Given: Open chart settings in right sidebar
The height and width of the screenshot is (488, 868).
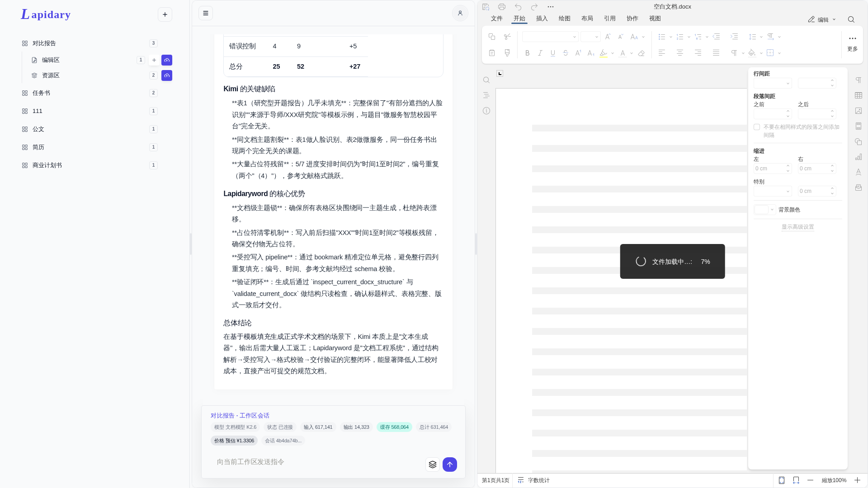Looking at the screenshot, I should (859, 157).
